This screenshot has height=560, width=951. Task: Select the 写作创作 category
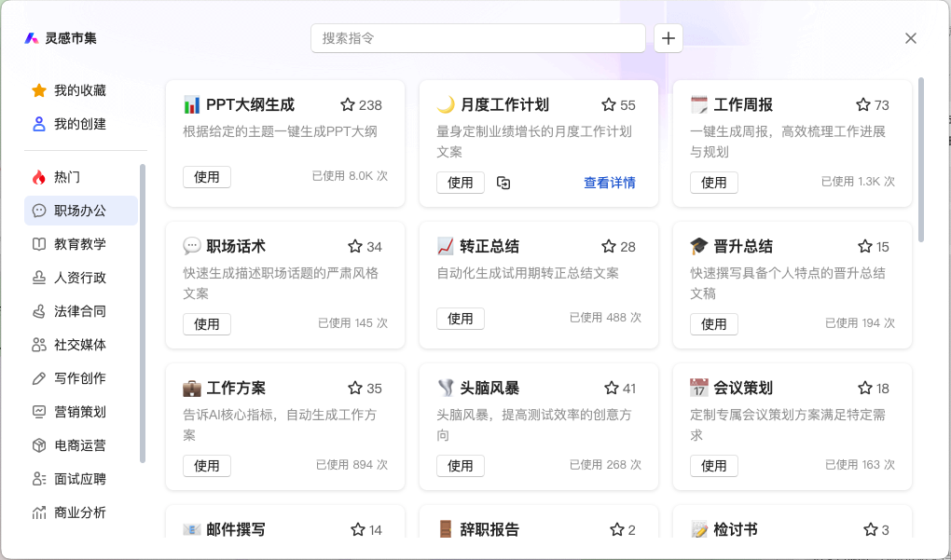(81, 378)
